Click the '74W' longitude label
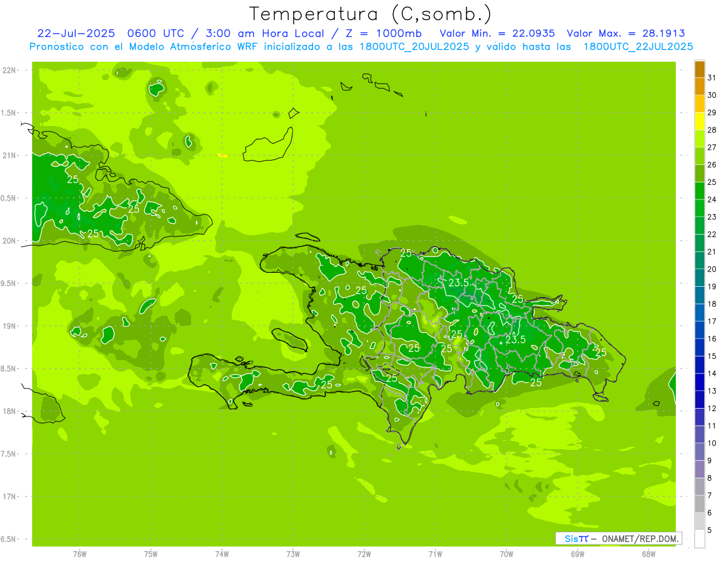This screenshot has height=562, width=728. (222, 554)
